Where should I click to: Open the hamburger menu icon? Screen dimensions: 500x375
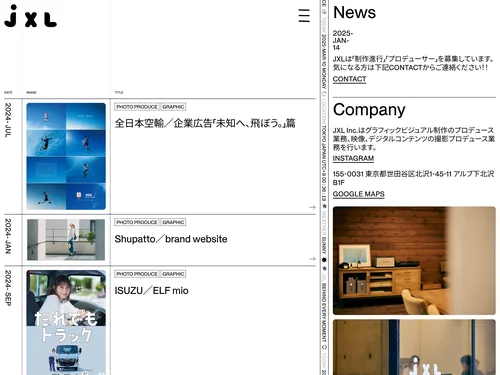[x=304, y=16]
